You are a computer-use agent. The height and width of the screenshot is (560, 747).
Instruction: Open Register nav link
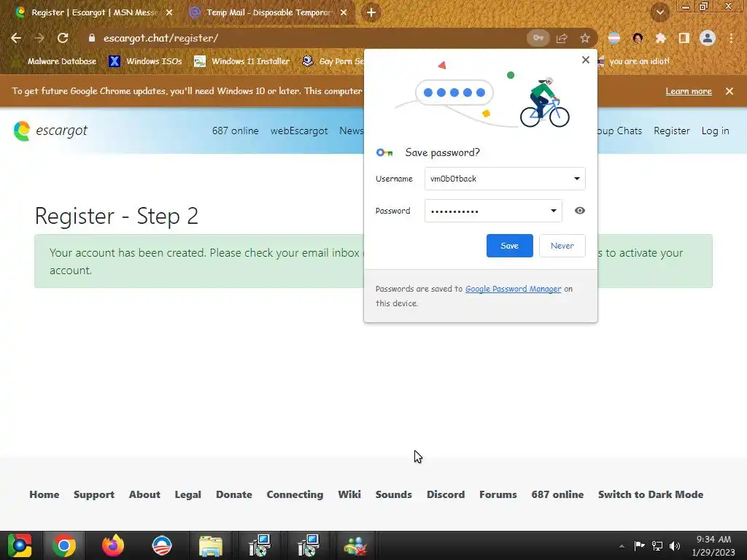672,131
